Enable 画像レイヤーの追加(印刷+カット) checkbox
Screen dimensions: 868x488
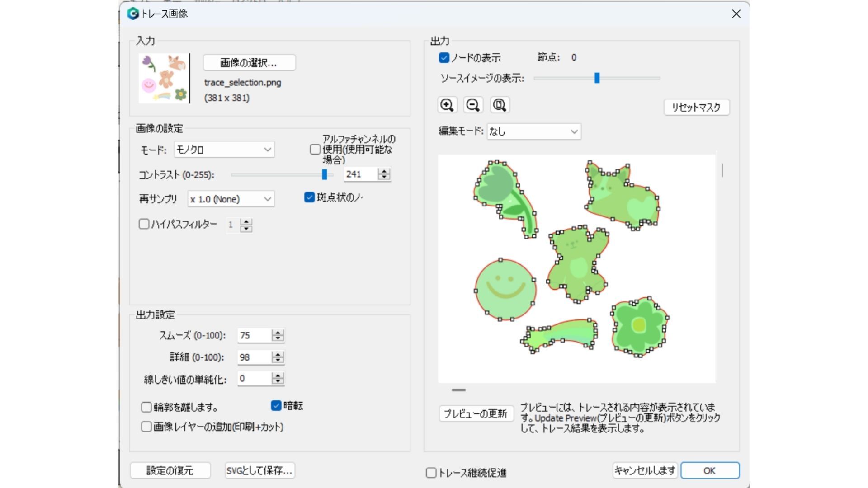[x=146, y=427]
